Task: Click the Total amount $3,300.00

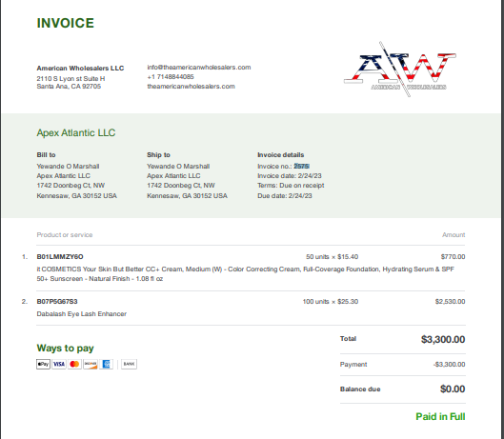Action: point(443,339)
